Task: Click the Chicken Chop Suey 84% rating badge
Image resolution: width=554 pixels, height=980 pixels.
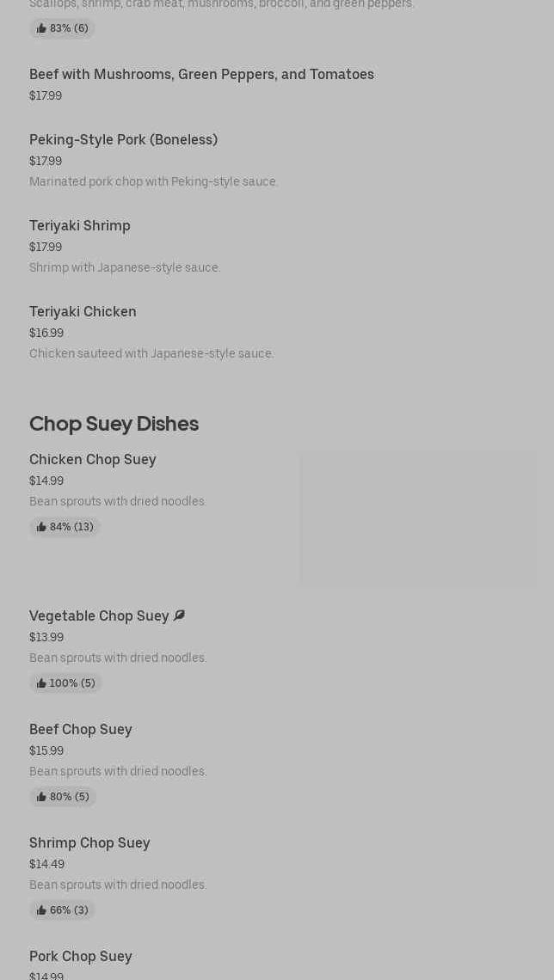Action: [65, 527]
